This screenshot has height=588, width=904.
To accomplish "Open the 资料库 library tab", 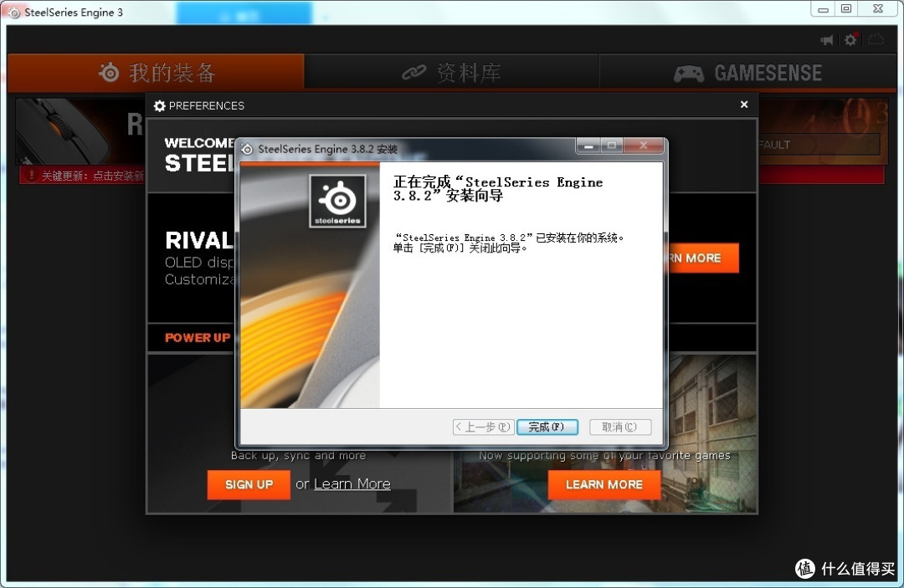I will pos(451,73).
